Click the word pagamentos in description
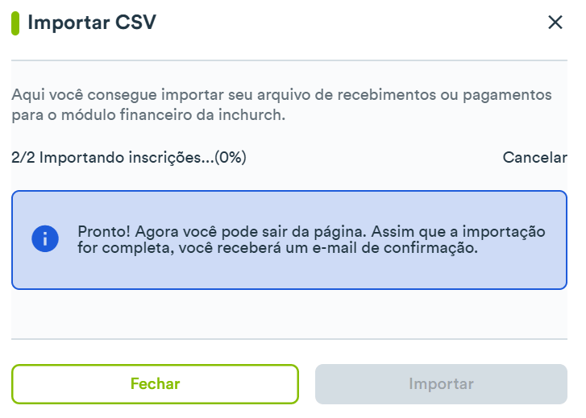The image size is (586, 418). coord(507,95)
